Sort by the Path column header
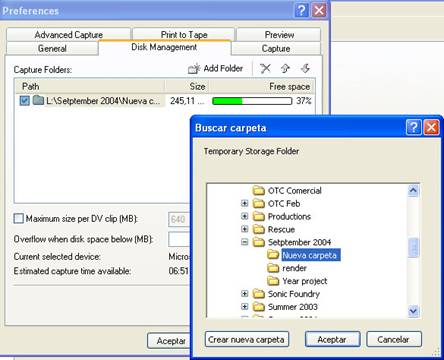Viewport: 444px width, 360px height. 90,87
